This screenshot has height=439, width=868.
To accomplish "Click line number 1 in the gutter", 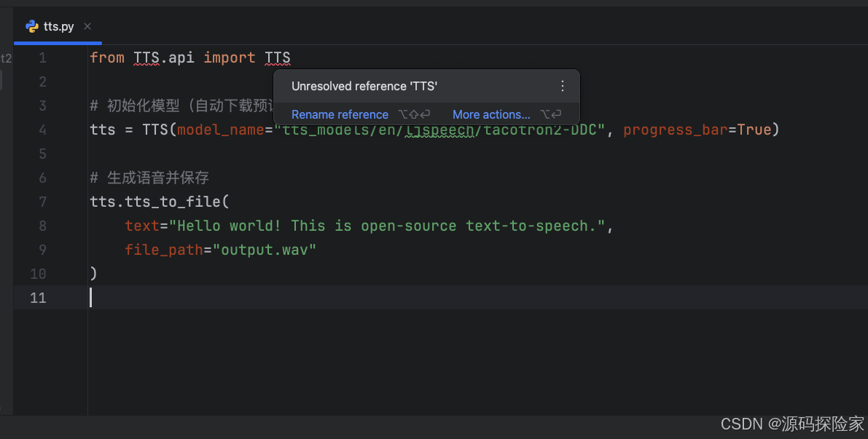I will [42, 58].
